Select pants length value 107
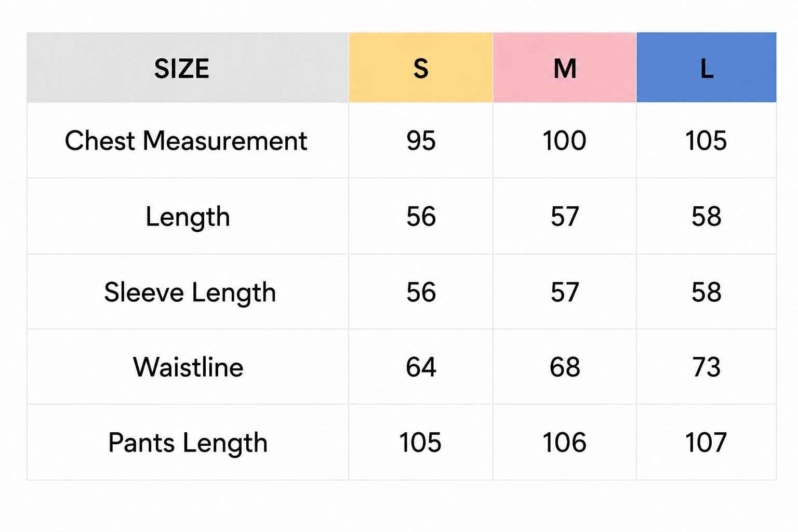The width and height of the screenshot is (798, 532). point(706,443)
